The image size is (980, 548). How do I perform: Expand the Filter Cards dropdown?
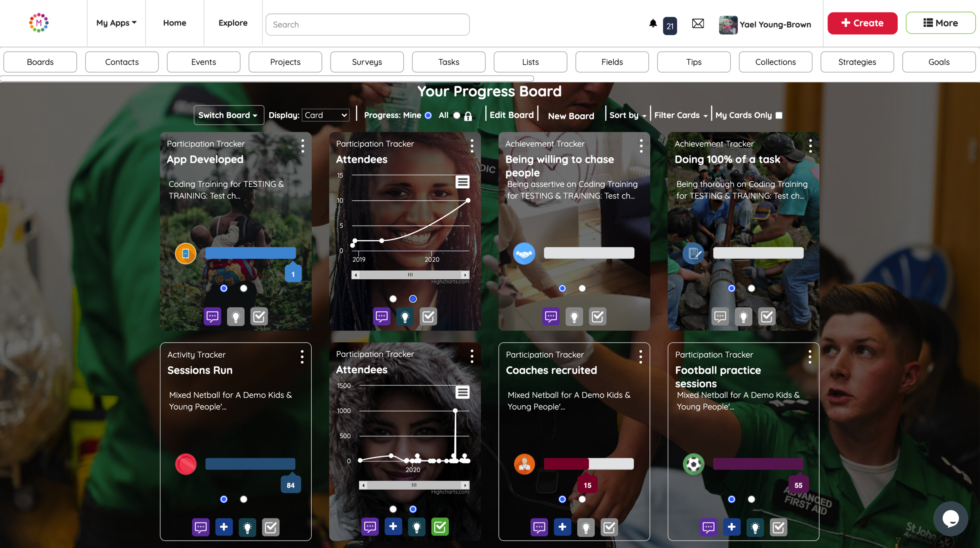(681, 115)
